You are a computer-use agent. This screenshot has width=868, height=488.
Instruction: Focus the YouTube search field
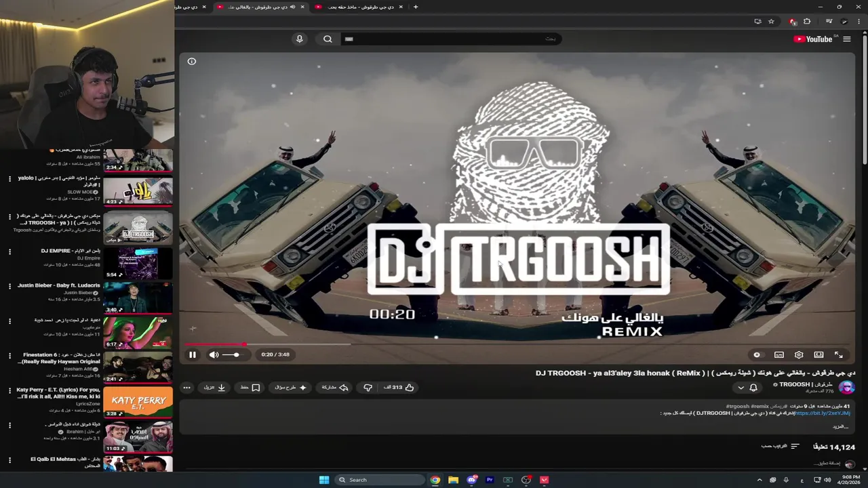point(450,39)
